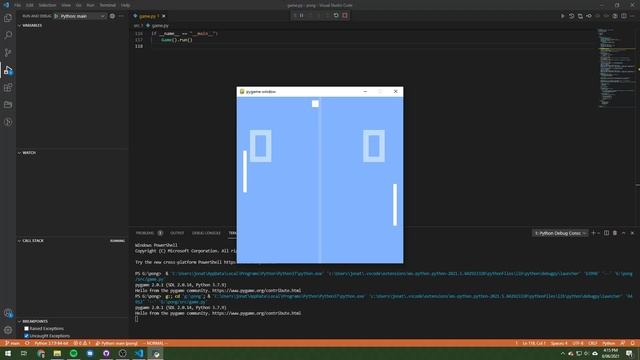The image size is (640, 360).
Task: Click Python interpreter version in status bar
Action: 51,343
